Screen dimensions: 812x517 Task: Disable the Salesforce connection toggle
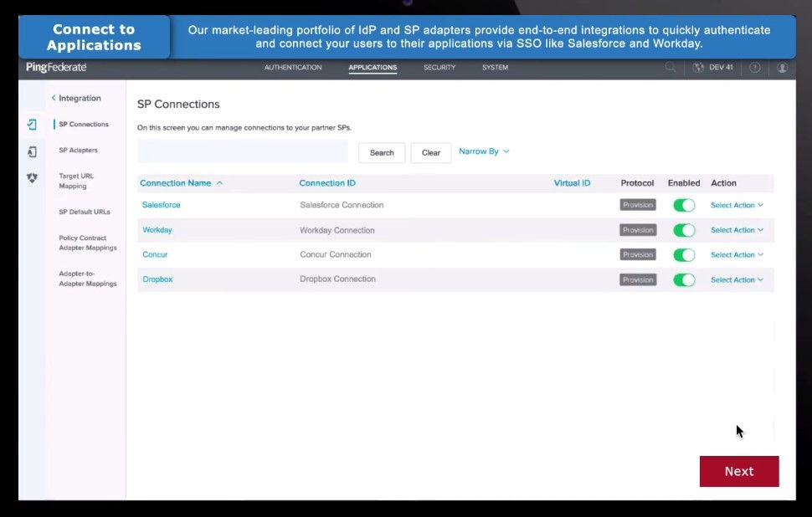click(684, 206)
